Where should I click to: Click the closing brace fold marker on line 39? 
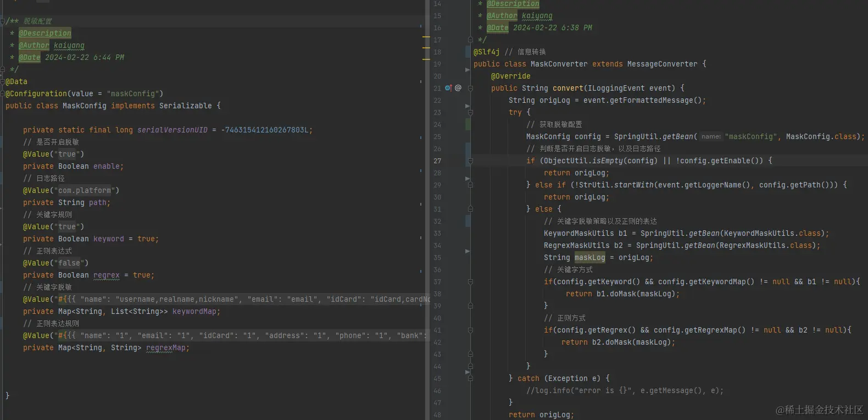click(470, 306)
